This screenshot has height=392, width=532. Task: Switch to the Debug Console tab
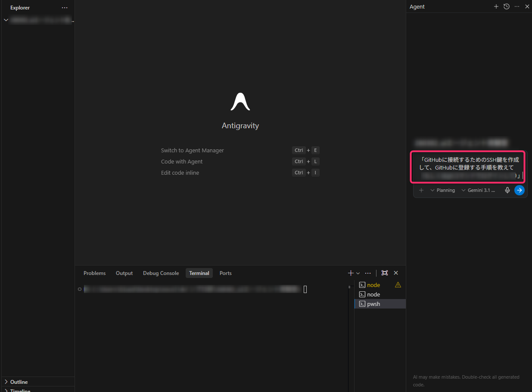tap(161, 273)
